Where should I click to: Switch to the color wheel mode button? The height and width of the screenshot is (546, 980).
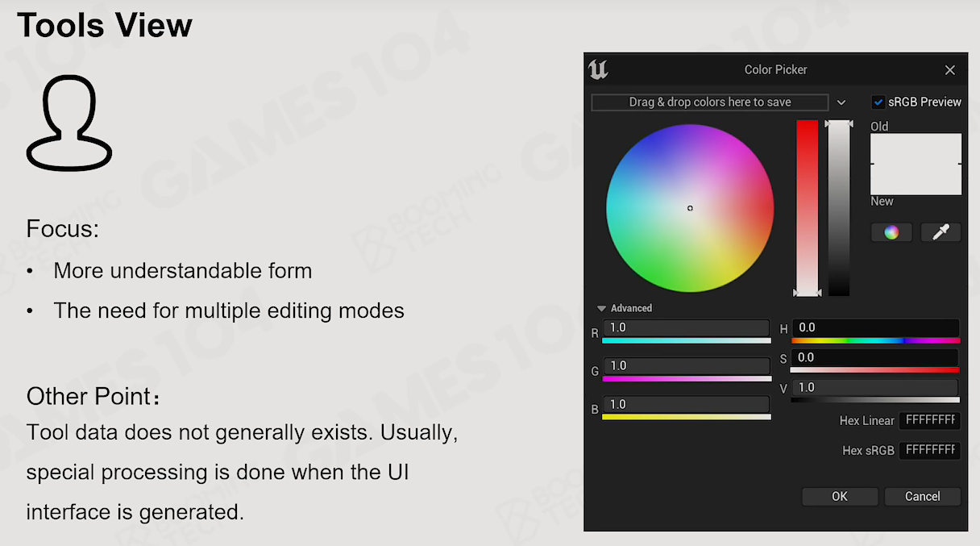(x=891, y=232)
